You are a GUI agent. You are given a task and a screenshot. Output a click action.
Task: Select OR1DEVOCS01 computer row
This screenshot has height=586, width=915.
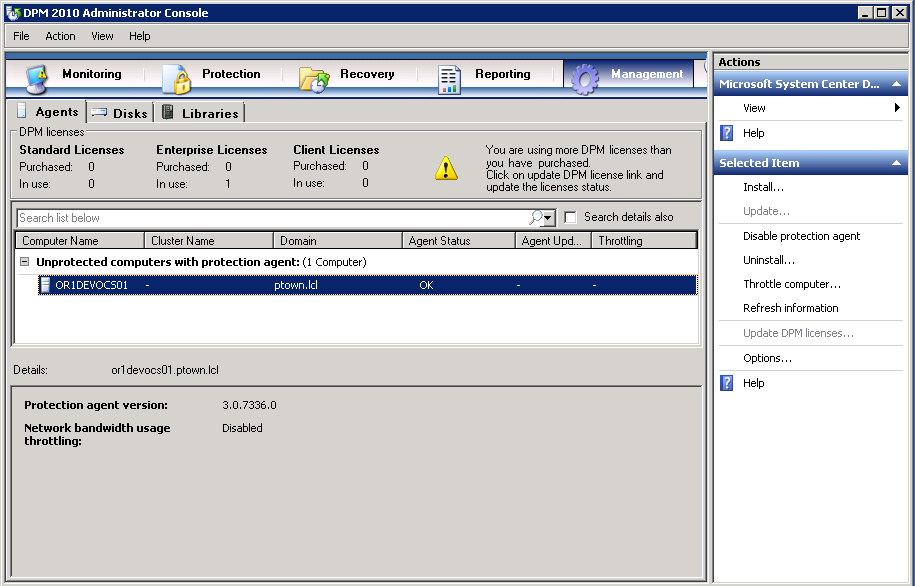click(x=368, y=285)
